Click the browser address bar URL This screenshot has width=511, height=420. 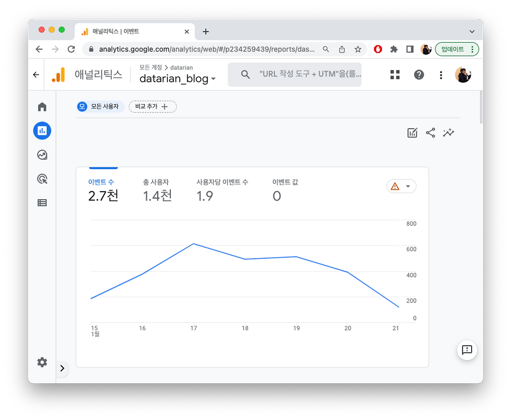(207, 49)
